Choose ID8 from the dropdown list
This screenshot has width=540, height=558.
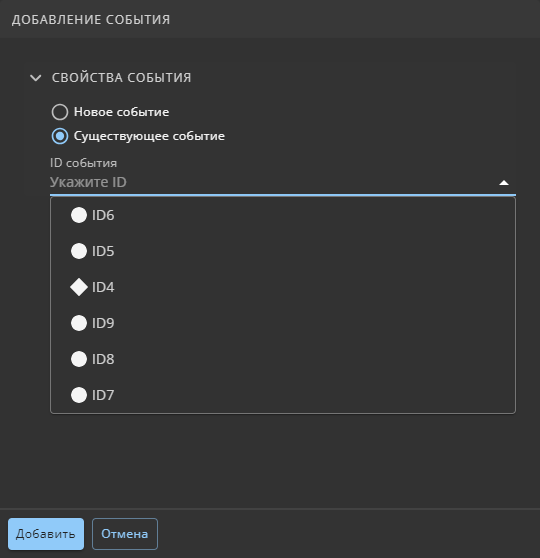coord(283,359)
